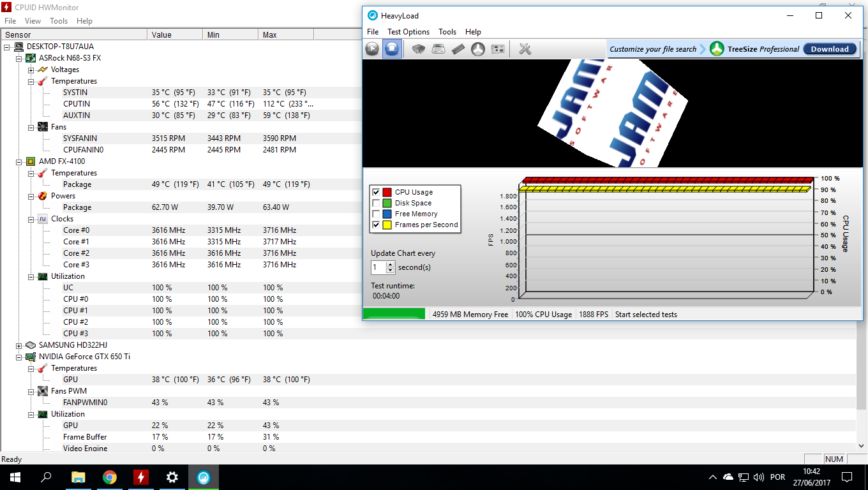Click the TreeSize Download button
This screenshot has width=868, height=490.
click(x=830, y=49)
